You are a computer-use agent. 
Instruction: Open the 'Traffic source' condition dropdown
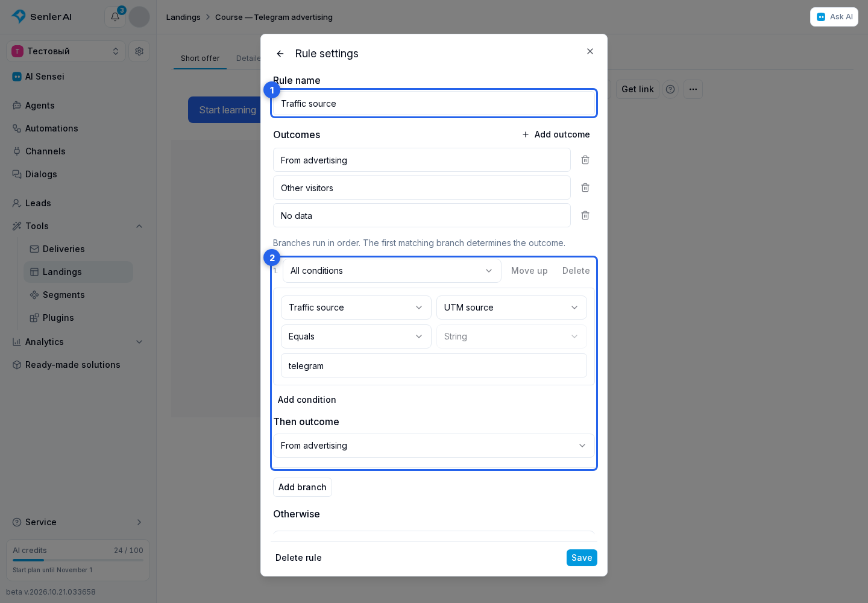pyautogui.click(x=356, y=308)
